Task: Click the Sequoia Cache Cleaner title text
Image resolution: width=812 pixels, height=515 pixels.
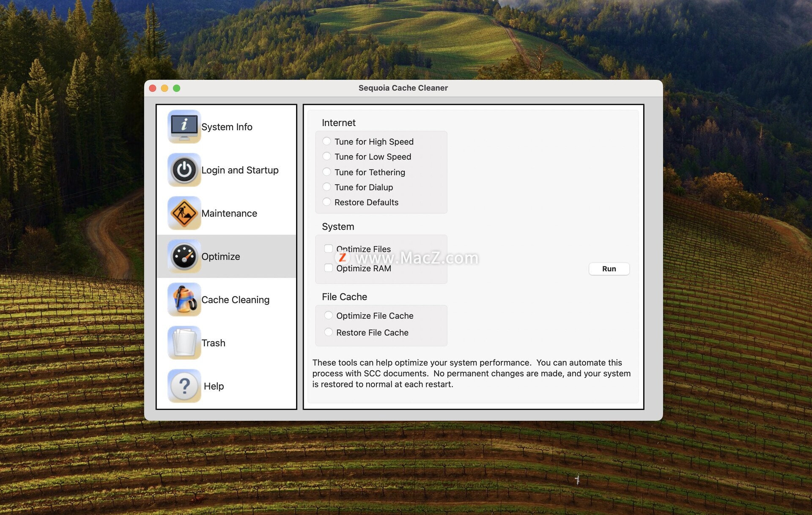Action: (403, 88)
